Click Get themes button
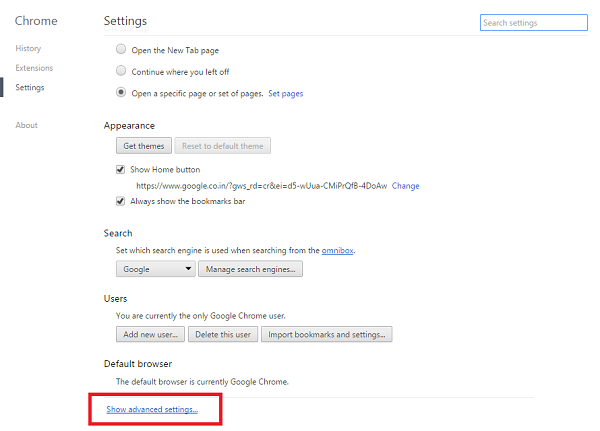Viewport: 600px width, 431px height. (x=144, y=146)
